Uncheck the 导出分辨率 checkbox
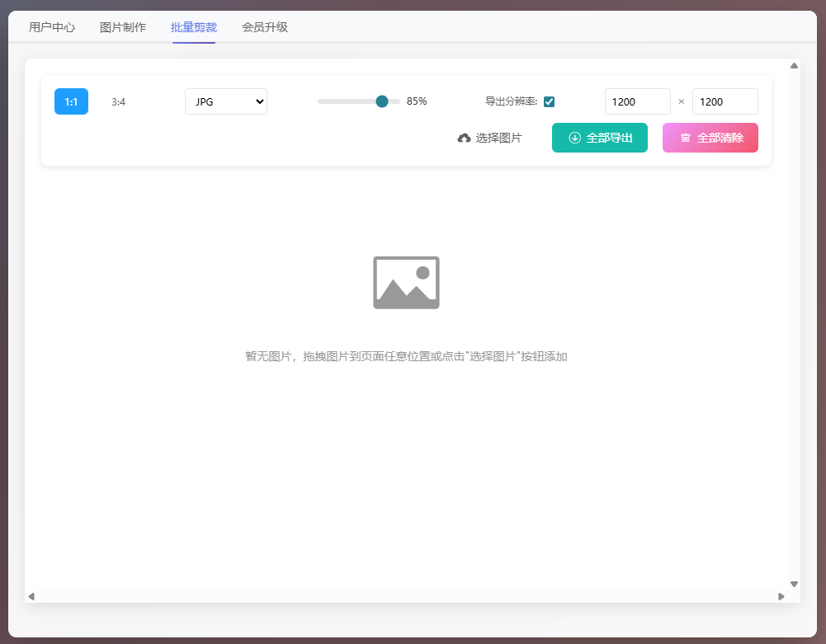Image resolution: width=826 pixels, height=644 pixels. coord(550,101)
